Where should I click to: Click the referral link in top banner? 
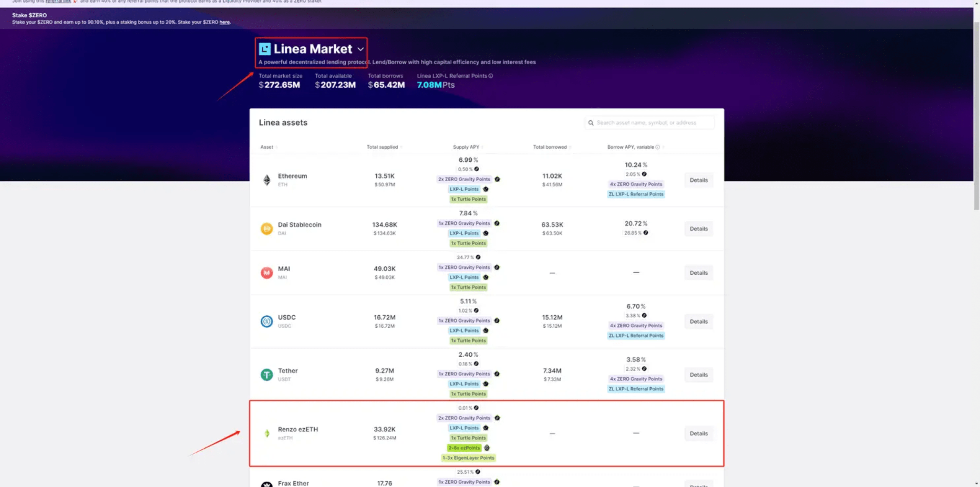pyautogui.click(x=58, y=2)
